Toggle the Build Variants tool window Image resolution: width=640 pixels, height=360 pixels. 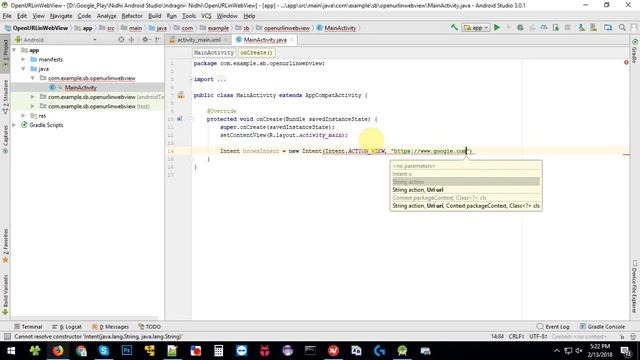(5, 294)
